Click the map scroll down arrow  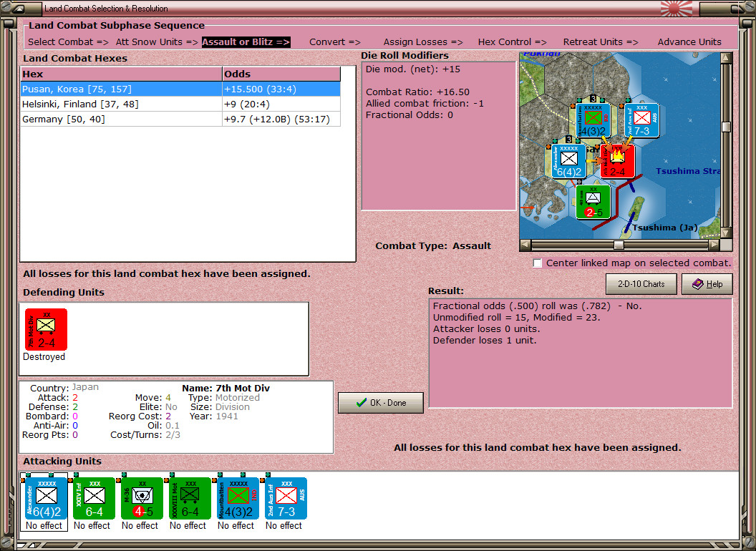tap(726, 233)
